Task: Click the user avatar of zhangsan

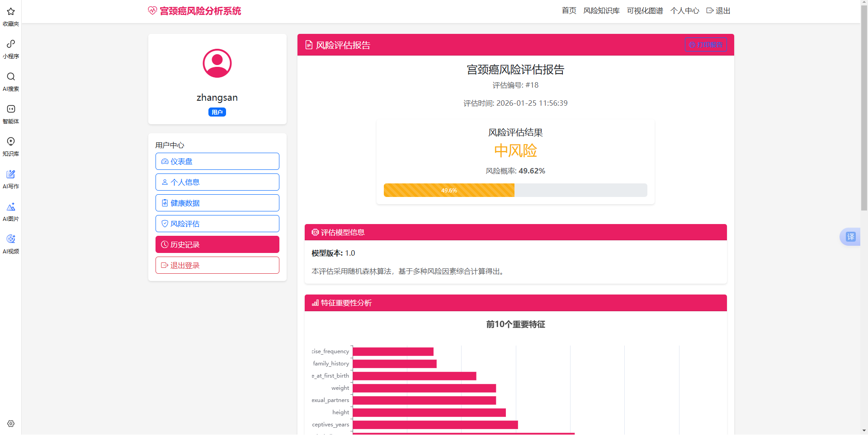Action: 217,63
